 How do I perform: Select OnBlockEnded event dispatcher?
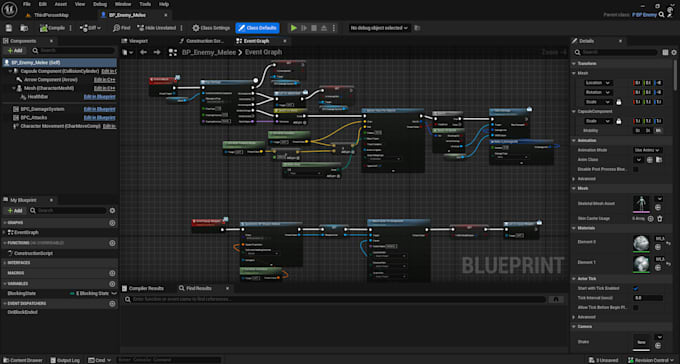point(23,312)
